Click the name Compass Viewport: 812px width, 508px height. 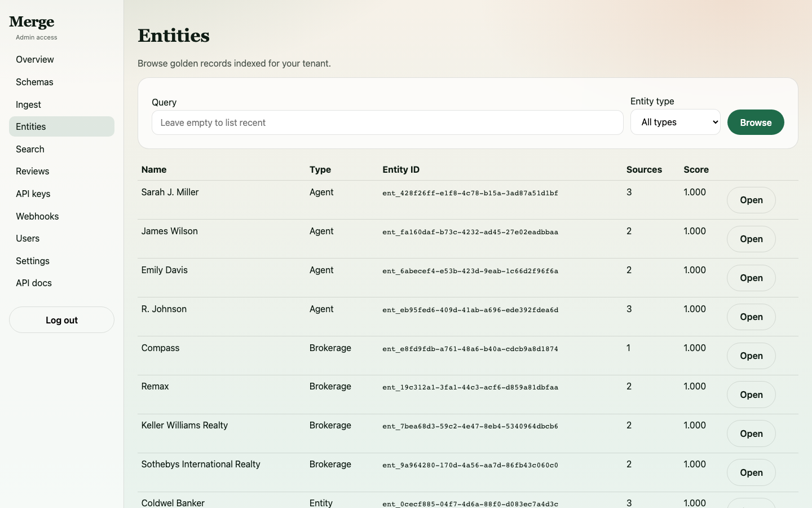point(160,348)
